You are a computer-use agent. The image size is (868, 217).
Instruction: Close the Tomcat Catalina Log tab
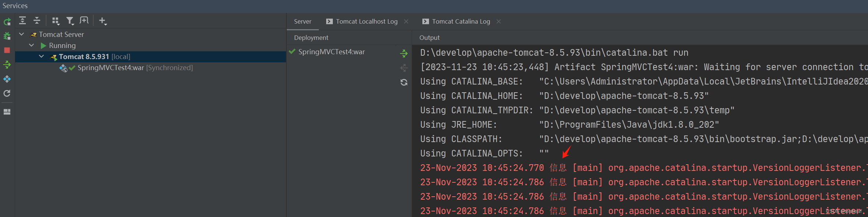pyautogui.click(x=499, y=21)
